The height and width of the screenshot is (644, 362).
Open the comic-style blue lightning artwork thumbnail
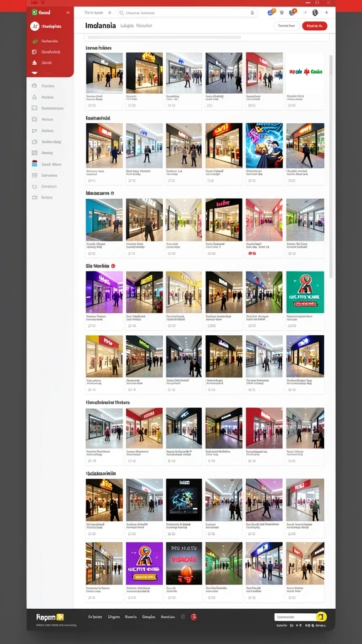tap(265, 145)
